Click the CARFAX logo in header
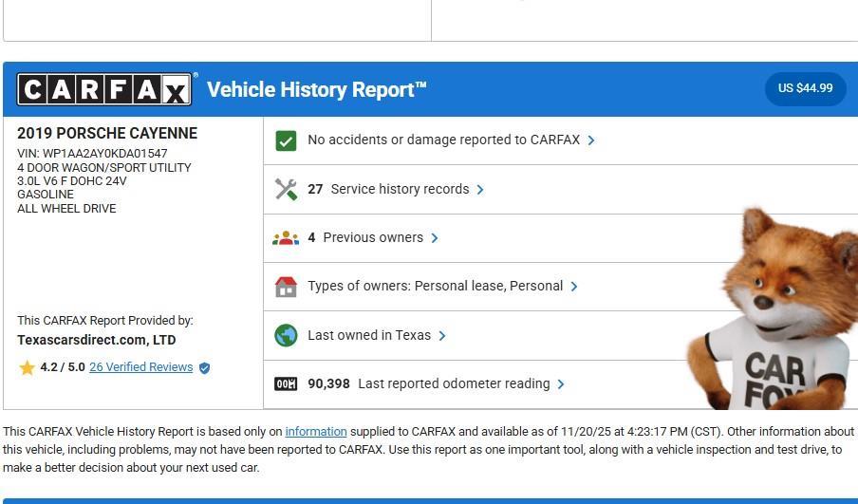This screenshot has height=504, width=858. coord(104,89)
